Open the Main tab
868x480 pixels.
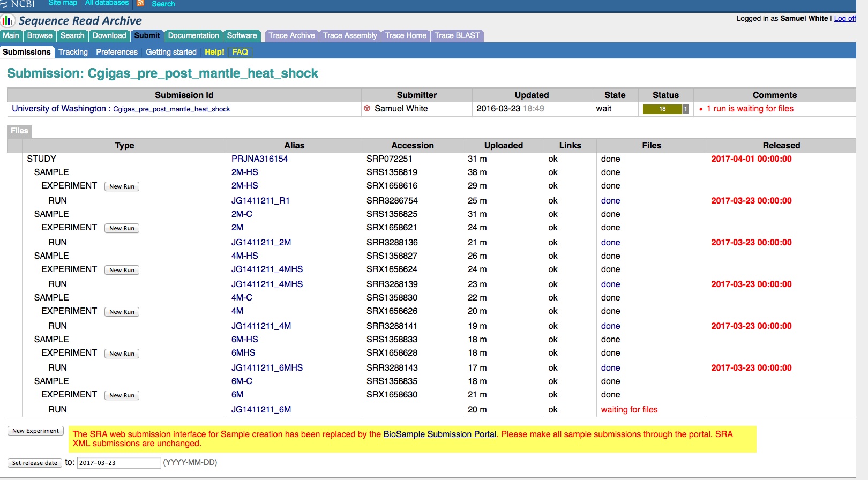click(x=11, y=36)
